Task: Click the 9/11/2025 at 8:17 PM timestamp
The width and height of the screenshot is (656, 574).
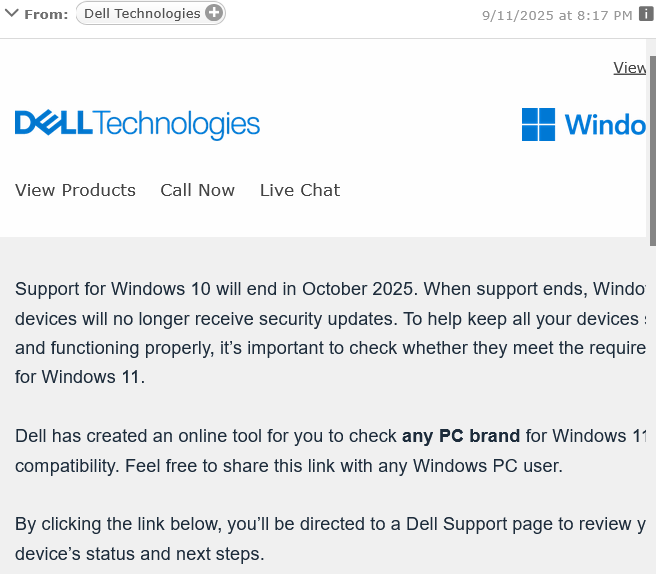Action: pyautogui.click(x=557, y=15)
